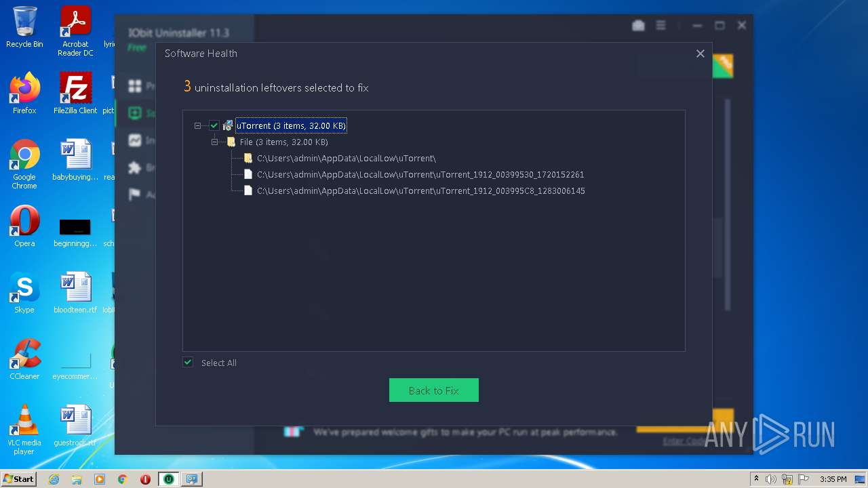Click the IObit main window scrollbar
The width and height of the screenshot is (868, 488).
point(728,203)
